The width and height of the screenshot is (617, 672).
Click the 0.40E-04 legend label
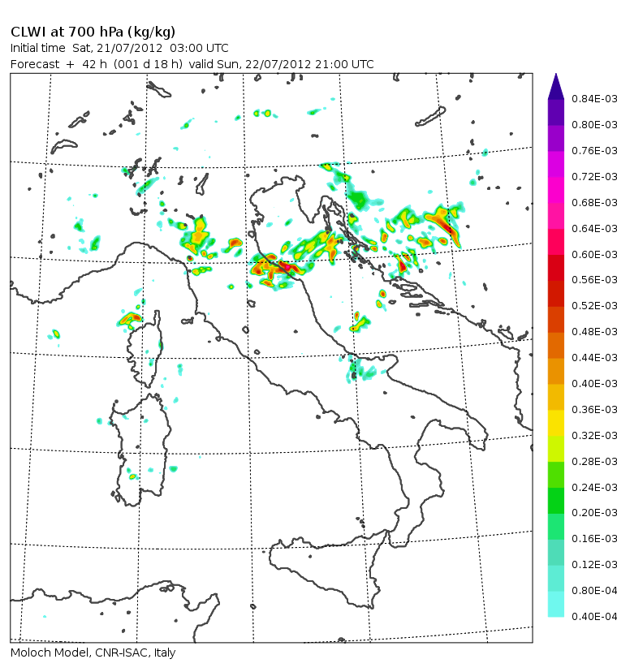click(594, 616)
